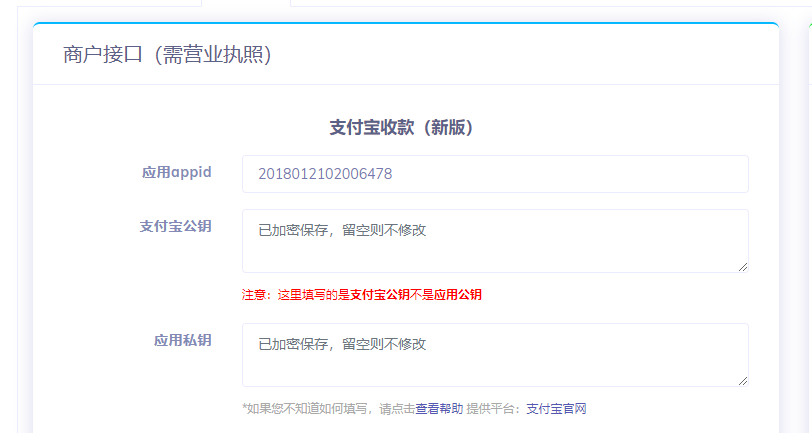812x433 pixels.
Task: Click the 应用私钥 label
Action: pos(183,340)
